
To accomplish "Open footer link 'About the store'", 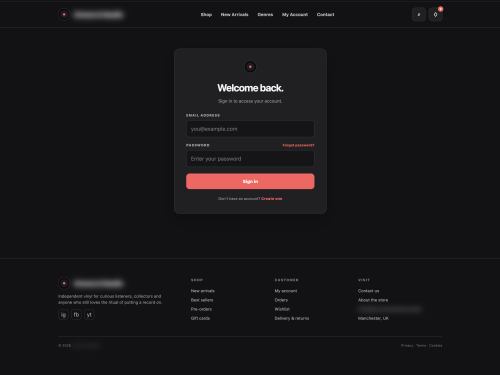I will (x=373, y=300).
